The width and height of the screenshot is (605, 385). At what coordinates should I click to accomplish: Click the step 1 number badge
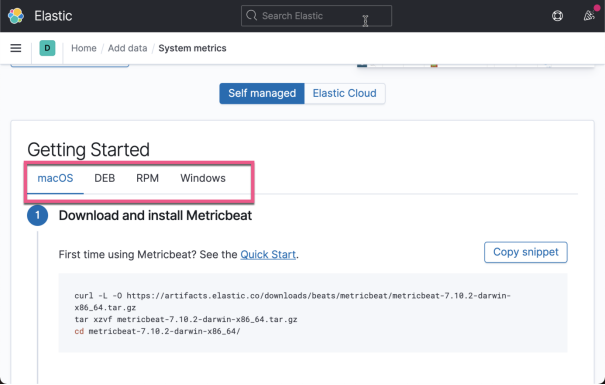(37, 215)
